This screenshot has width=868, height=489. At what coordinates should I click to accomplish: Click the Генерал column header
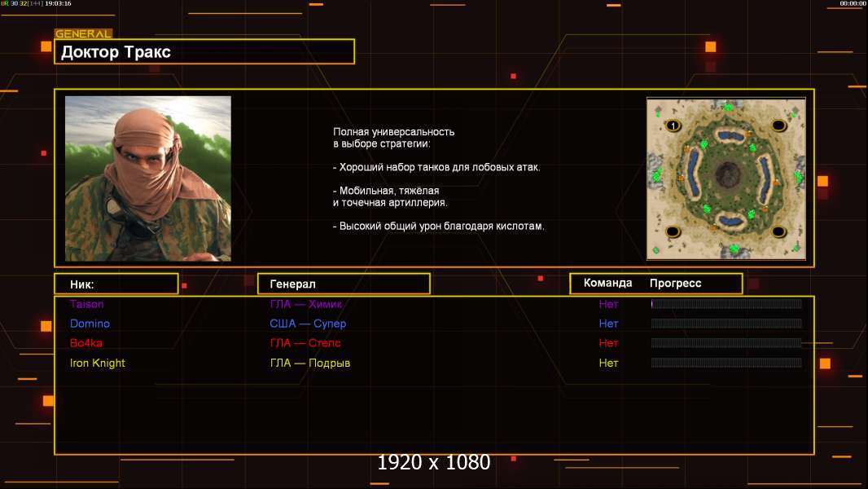344,284
